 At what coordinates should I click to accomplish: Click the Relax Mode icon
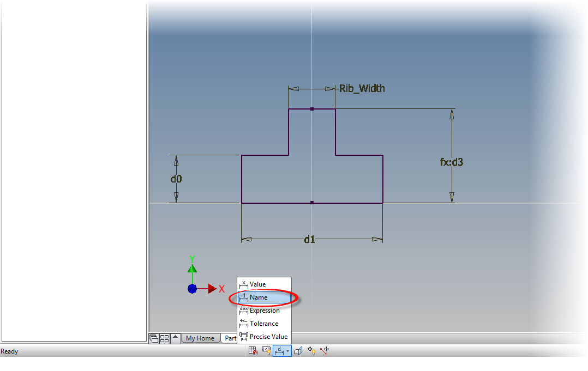(325, 351)
